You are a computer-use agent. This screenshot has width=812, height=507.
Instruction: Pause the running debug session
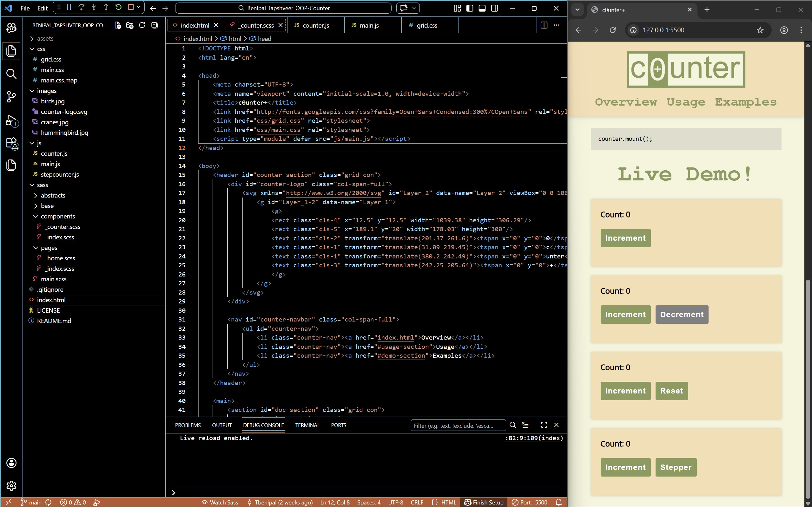tap(69, 7)
